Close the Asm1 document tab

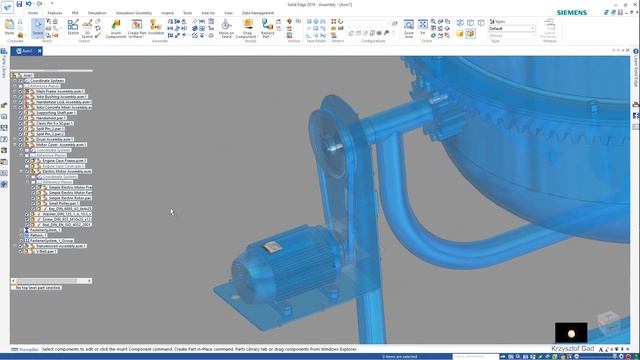tap(40, 51)
